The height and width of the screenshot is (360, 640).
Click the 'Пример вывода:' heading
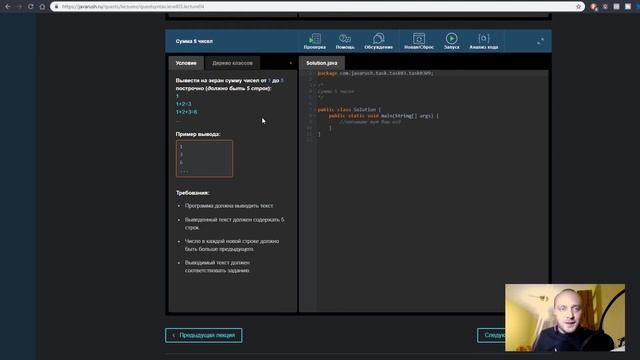[x=198, y=134]
